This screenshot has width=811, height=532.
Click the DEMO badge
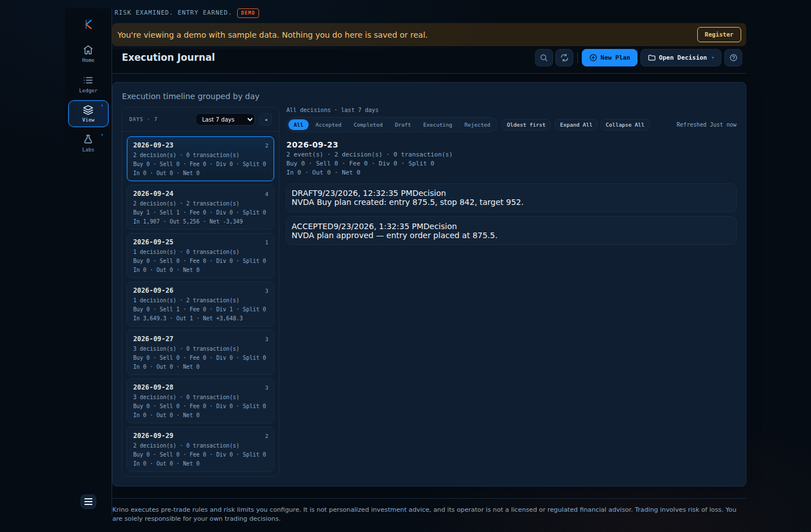248,13
